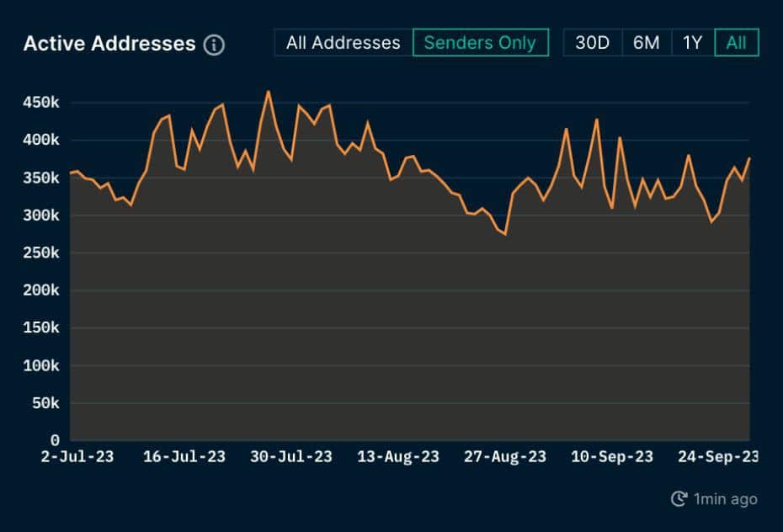Click the 10-Sep-23 date label
Viewport: 783px width, 532px height.
point(612,456)
